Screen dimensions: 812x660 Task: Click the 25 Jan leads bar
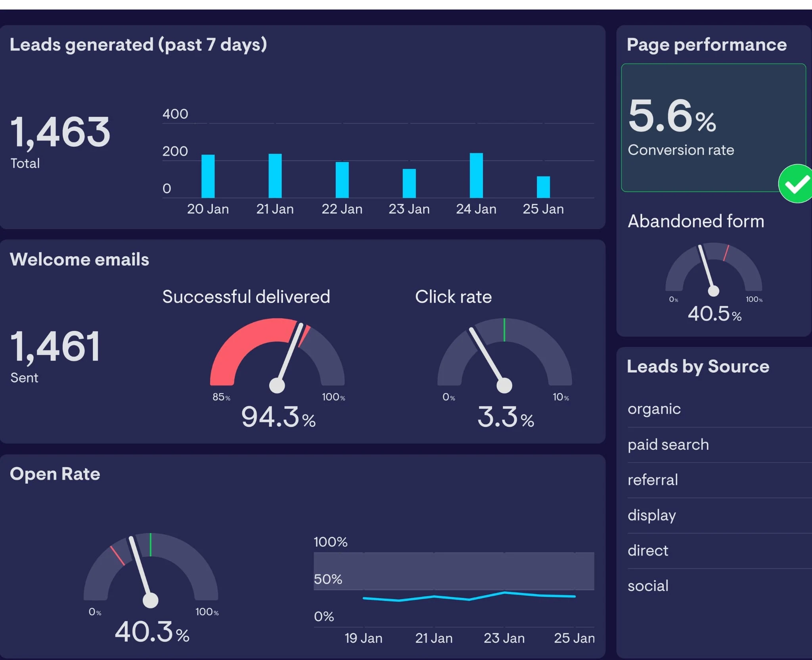click(x=543, y=187)
